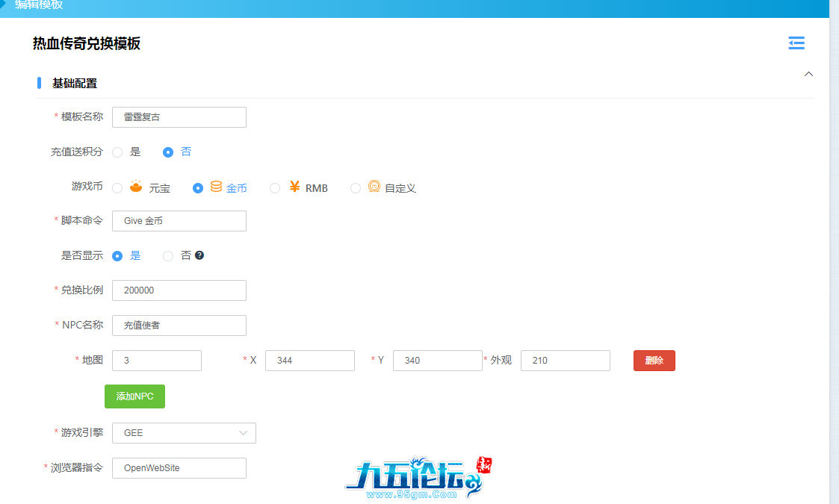
Task: Select 是 for 充值送积分
Action: coord(117,152)
